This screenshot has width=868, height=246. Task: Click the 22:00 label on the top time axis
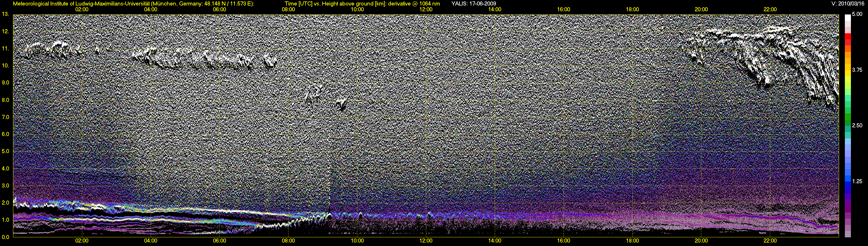(770, 10)
